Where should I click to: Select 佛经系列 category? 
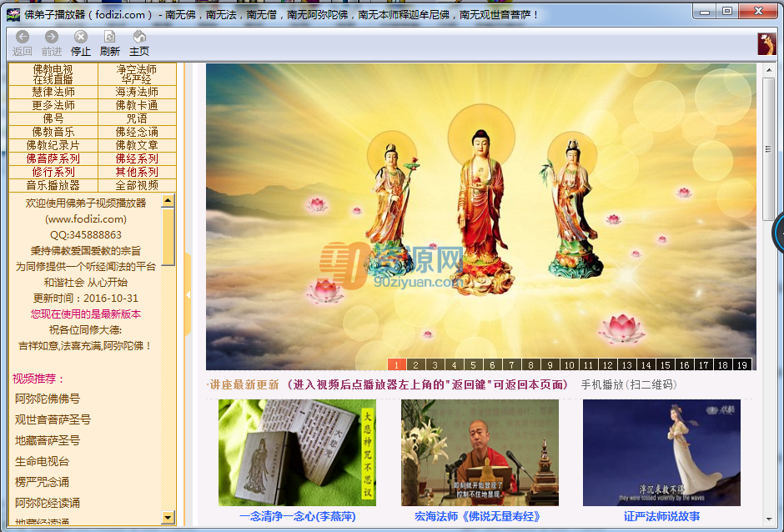(x=137, y=158)
